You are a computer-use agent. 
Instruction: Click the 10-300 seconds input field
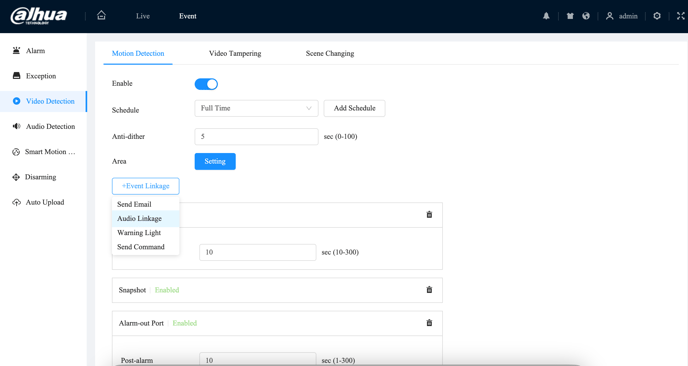[x=258, y=252]
